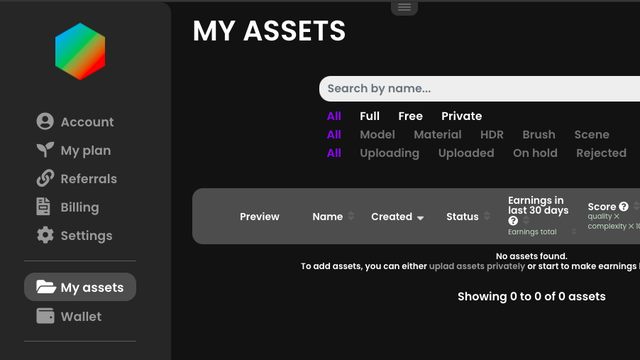Sort table by Name column
640x360 pixels.
333,216
